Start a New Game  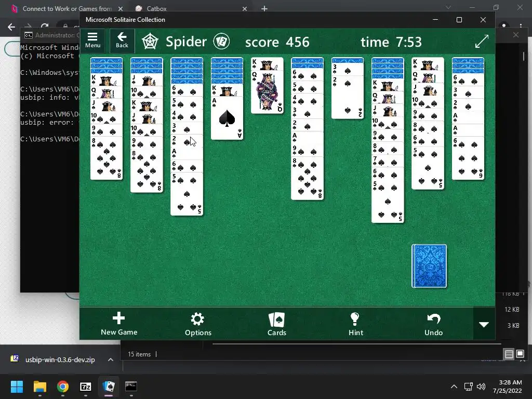point(119,324)
